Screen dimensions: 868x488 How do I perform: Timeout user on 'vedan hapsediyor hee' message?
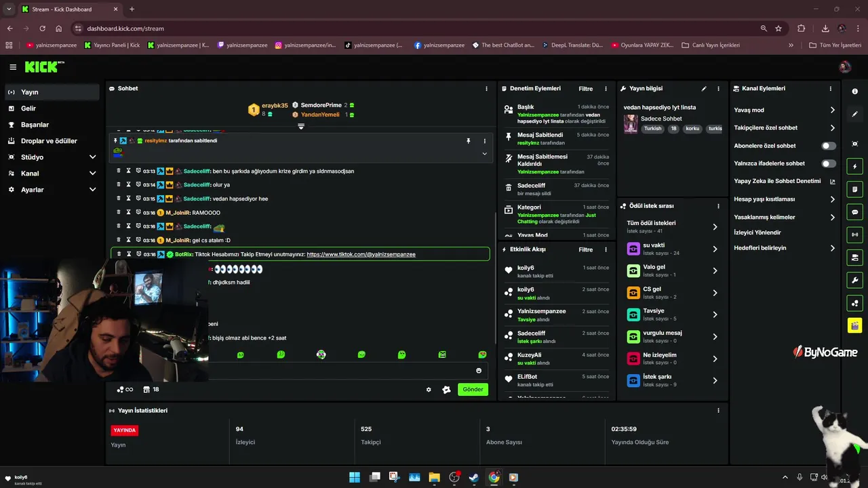pos(128,199)
